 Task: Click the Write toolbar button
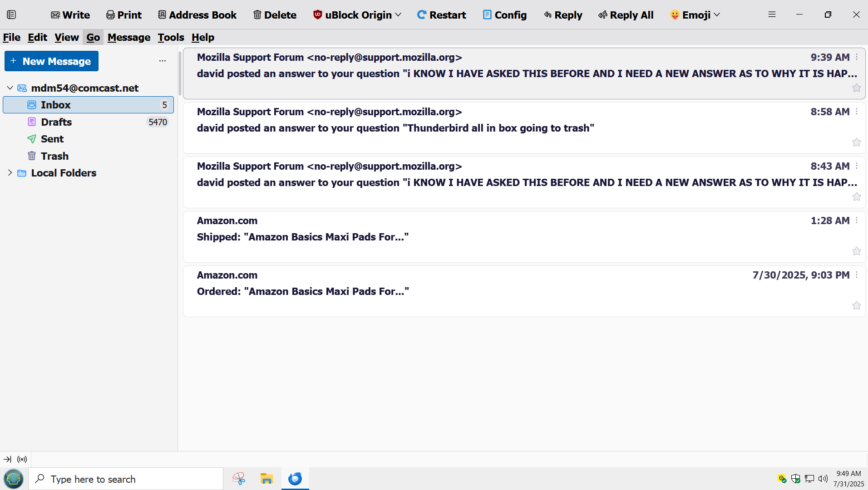point(70,15)
